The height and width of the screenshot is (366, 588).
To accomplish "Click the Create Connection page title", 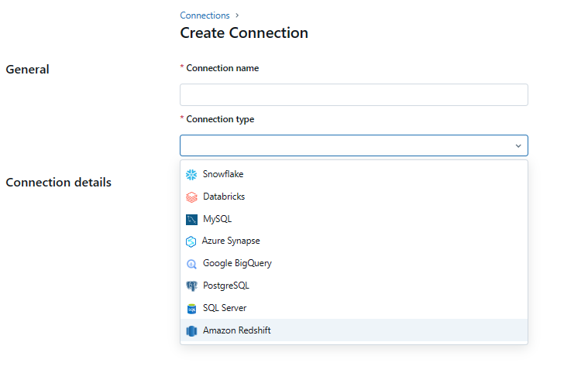I will [244, 33].
